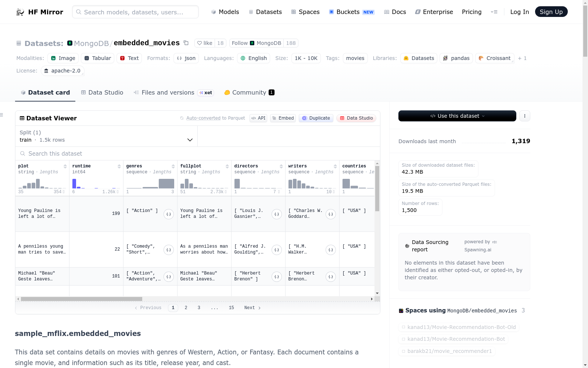Image resolution: width=588 pixels, height=368 pixels.
Task: Expand the Charles W. Goddard writers cell
Action: coord(331,214)
